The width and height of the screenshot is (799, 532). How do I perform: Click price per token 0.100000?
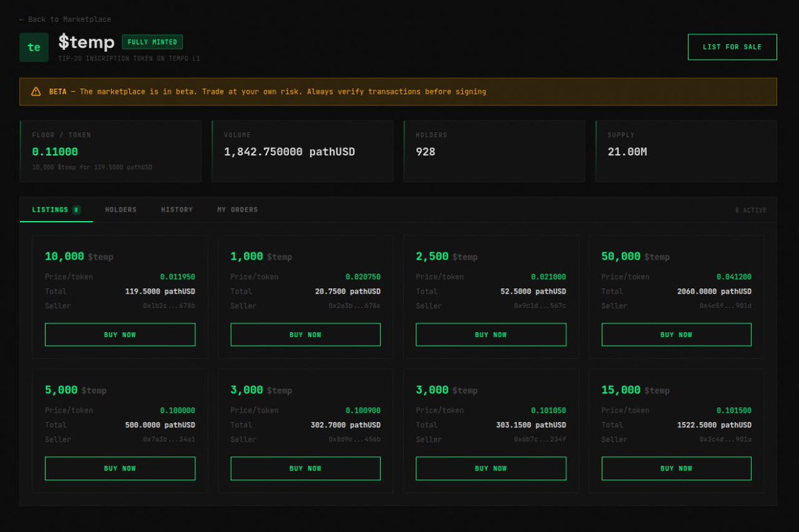click(177, 410)
